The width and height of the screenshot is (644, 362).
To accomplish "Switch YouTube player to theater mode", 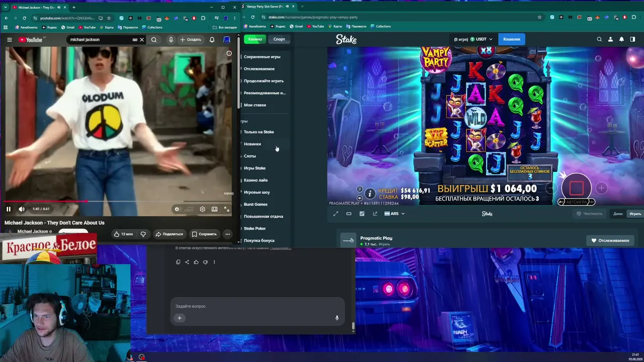I will click(x=214, y=209).
